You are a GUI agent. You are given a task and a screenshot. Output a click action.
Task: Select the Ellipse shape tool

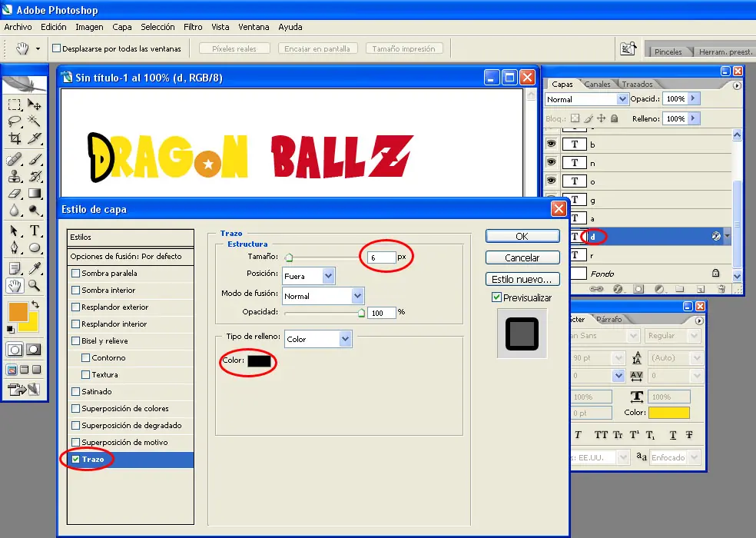[35, 247]
